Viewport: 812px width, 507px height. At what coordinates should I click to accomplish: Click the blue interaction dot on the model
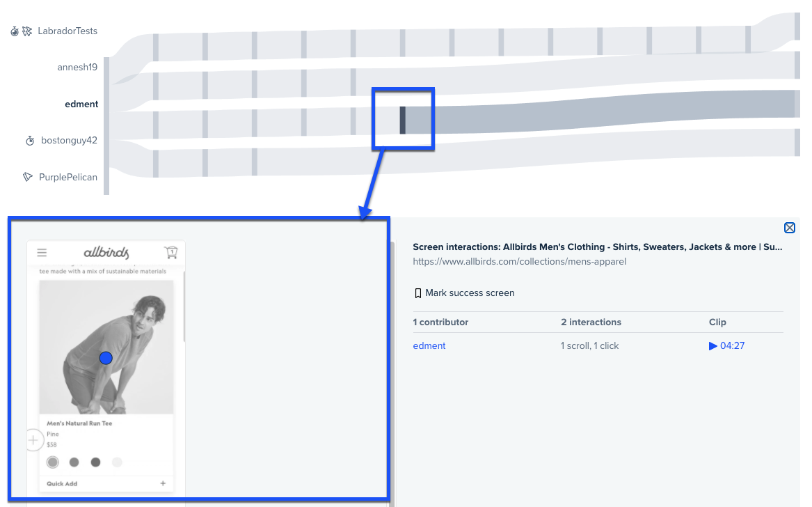tap(106, 357)
